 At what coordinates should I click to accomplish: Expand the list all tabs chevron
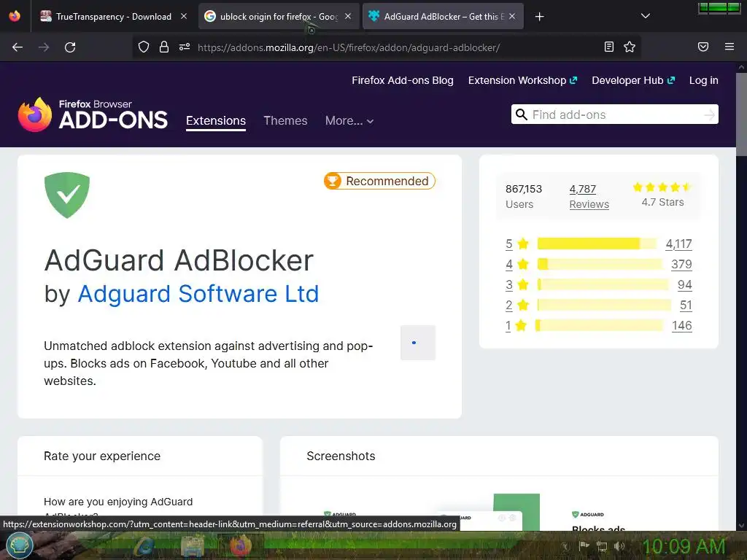click(x=646, y=16)
